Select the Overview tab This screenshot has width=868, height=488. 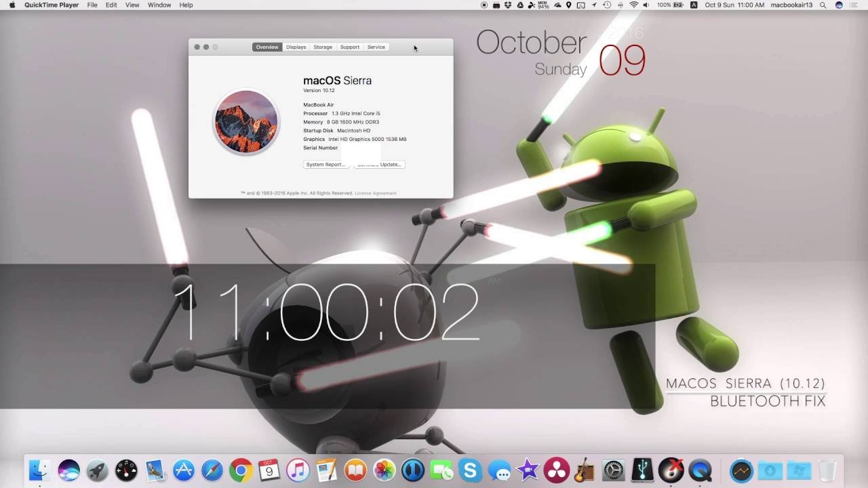[267, 47]
